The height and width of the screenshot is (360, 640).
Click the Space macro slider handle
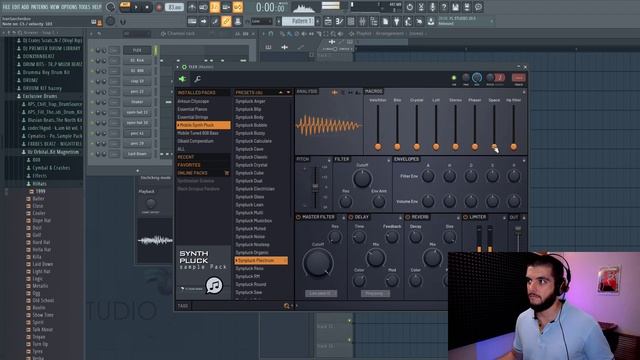[x=494, y=147]
